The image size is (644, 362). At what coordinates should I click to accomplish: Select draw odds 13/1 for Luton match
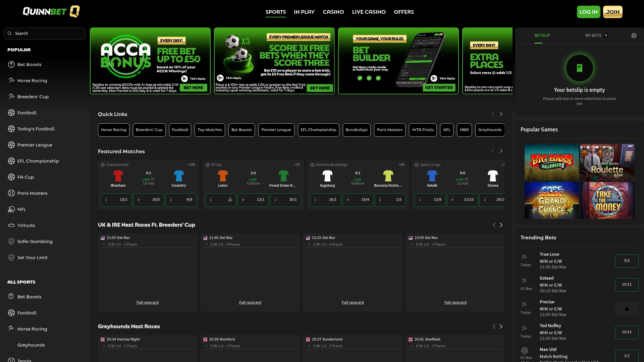coord(253,200)
